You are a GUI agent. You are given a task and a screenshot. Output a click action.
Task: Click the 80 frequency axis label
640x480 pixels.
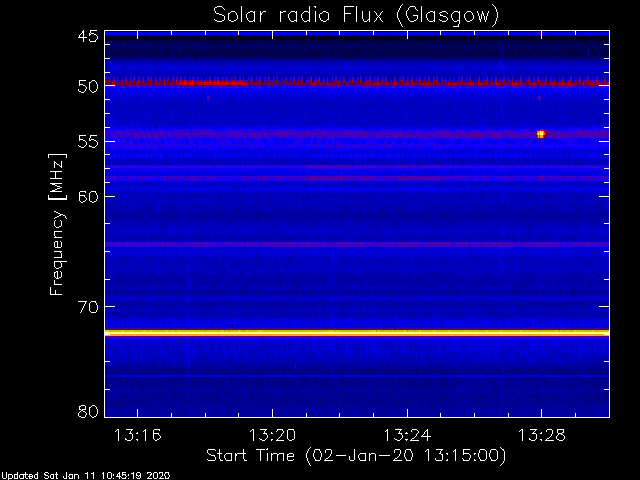coord(88,411)
